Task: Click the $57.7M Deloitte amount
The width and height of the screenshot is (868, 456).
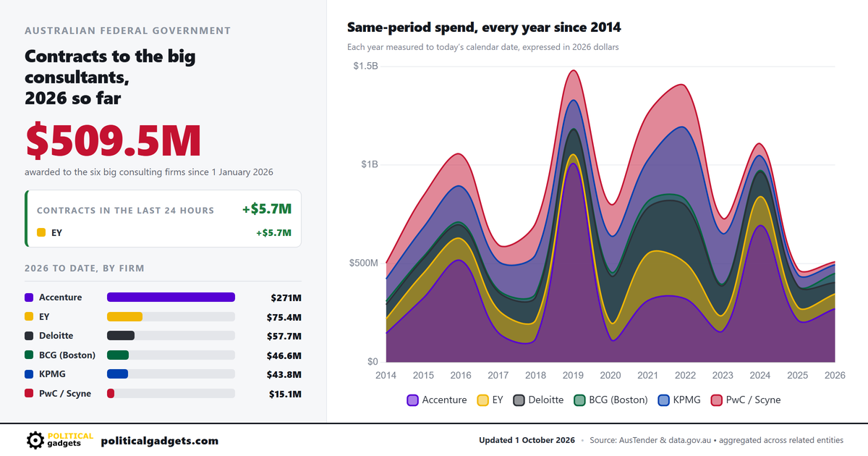Action: pyautogui.click(x=284, y=336)
